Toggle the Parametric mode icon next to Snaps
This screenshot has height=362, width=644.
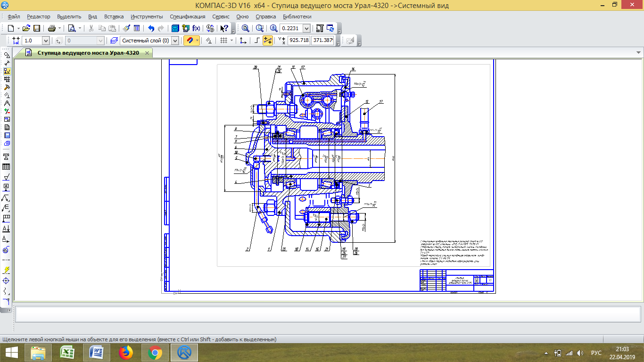tap(209, 41)
